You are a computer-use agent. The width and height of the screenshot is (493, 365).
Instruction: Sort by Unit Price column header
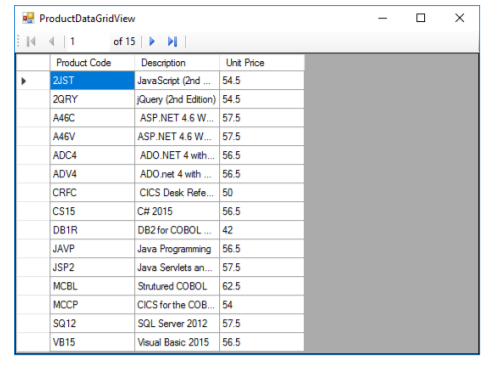262,63
